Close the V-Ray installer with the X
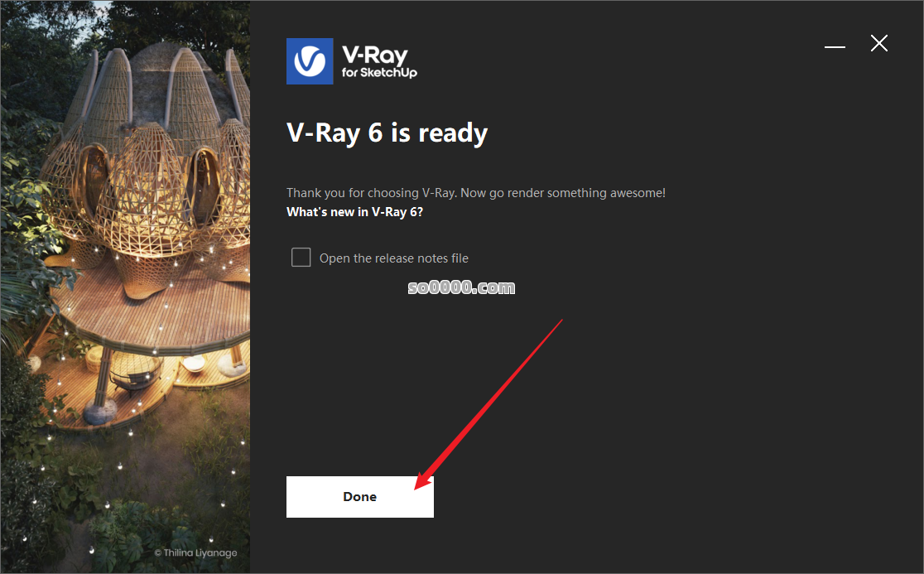 878,43
